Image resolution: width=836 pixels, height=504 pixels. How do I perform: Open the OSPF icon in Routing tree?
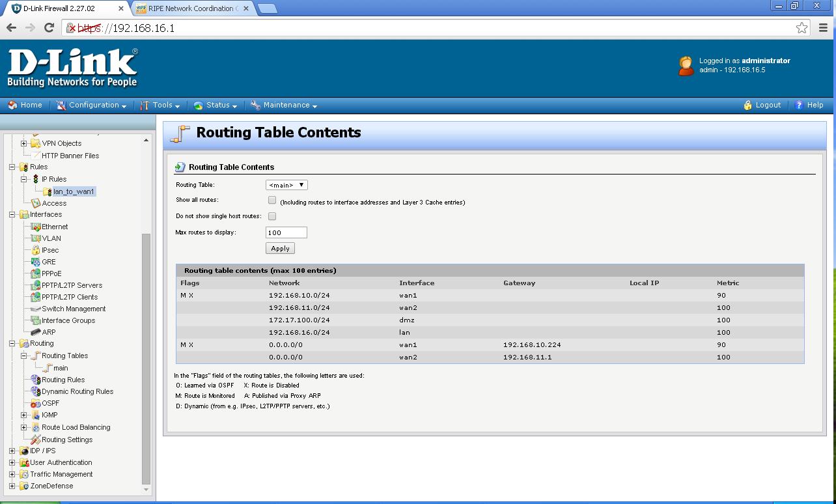[x=36, y=404]
